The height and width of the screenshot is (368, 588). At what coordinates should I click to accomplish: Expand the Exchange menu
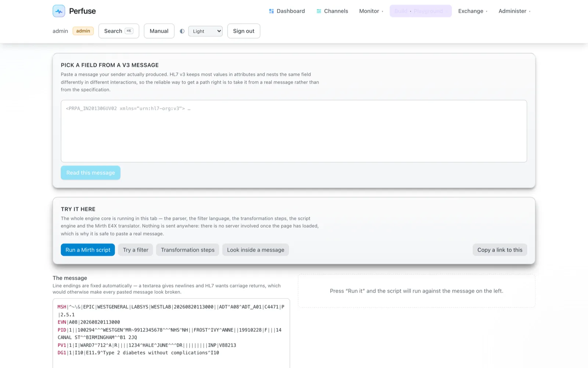[473, 11]
